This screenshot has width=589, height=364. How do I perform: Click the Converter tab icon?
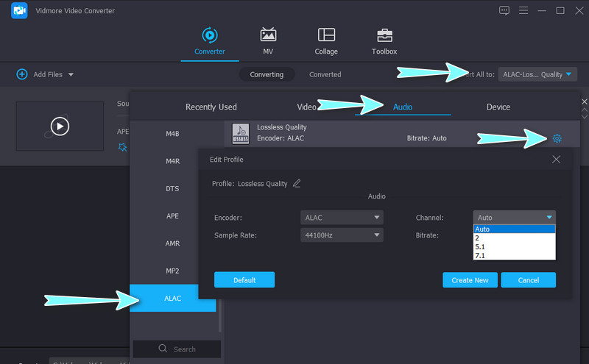coord(210,35)
